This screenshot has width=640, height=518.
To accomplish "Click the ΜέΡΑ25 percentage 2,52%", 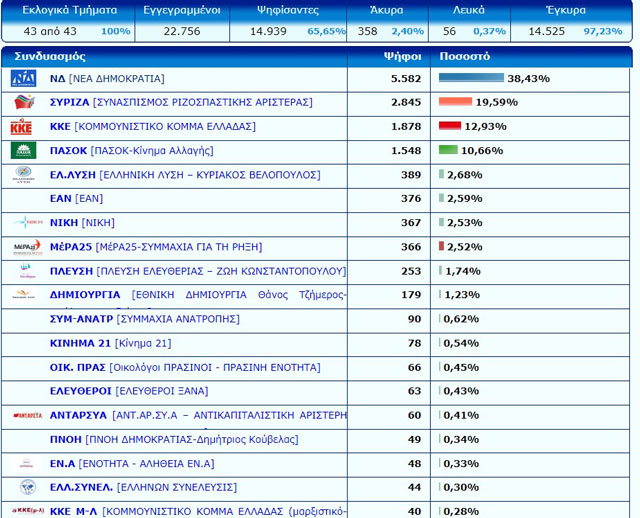I will (464, 247).
